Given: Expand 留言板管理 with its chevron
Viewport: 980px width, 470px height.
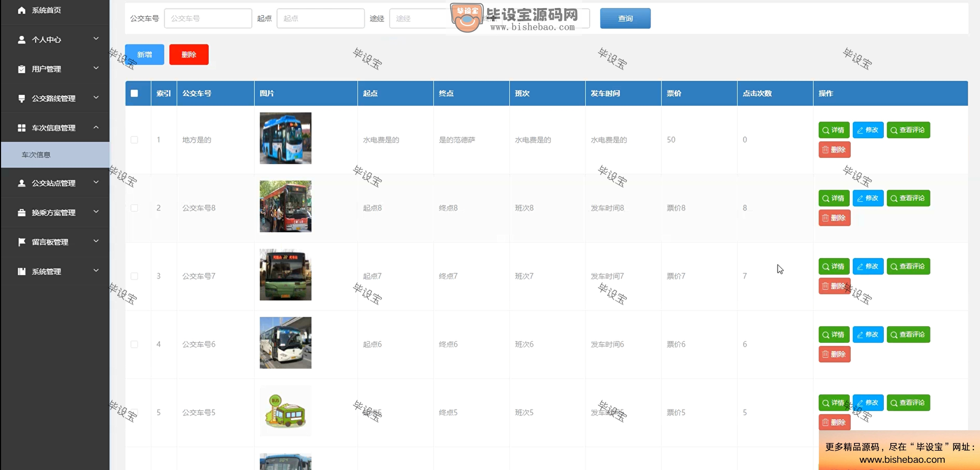Looking at the screenshot, I should pos(96,241).
